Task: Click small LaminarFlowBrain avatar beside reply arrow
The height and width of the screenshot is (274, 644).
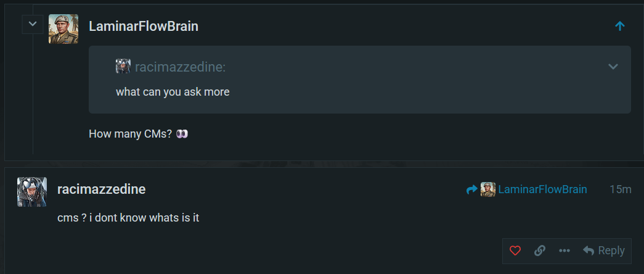Action: pyautogui.click(x=488, y=189)
